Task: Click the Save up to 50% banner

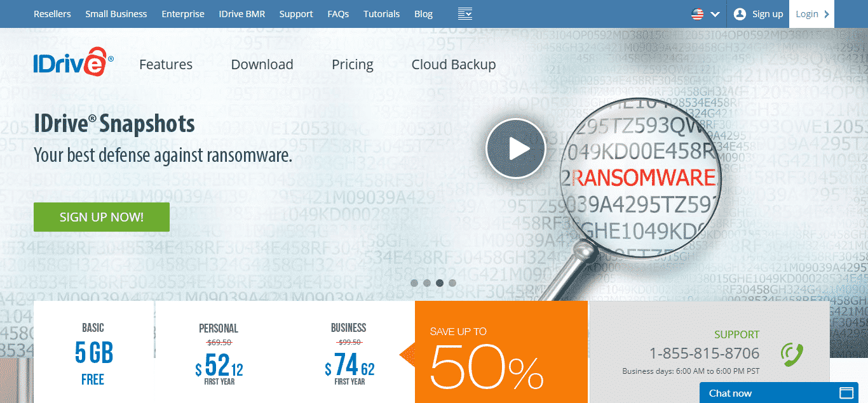Action: point(501,352)
